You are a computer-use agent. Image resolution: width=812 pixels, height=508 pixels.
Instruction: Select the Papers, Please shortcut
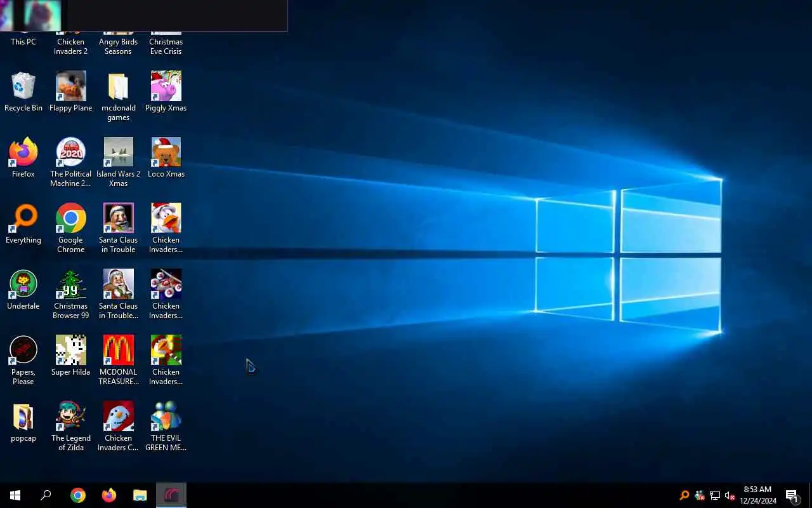click(x=23, y=361)
